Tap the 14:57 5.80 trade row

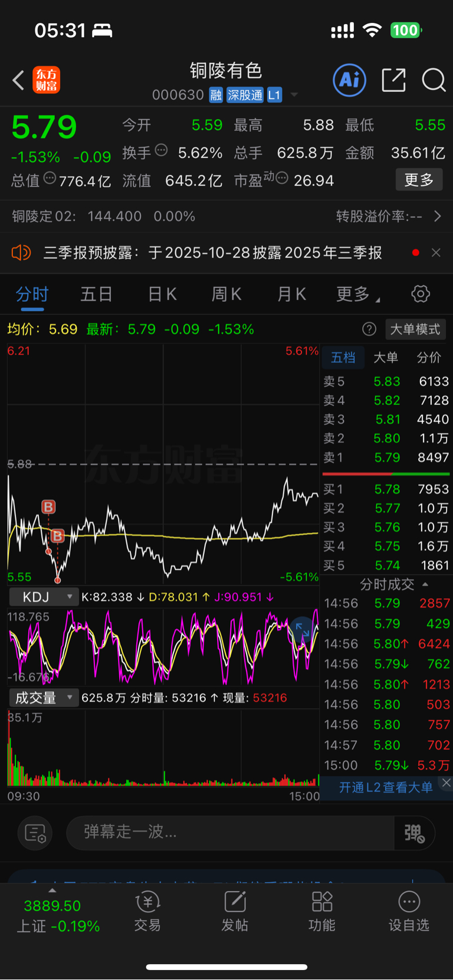387,745
